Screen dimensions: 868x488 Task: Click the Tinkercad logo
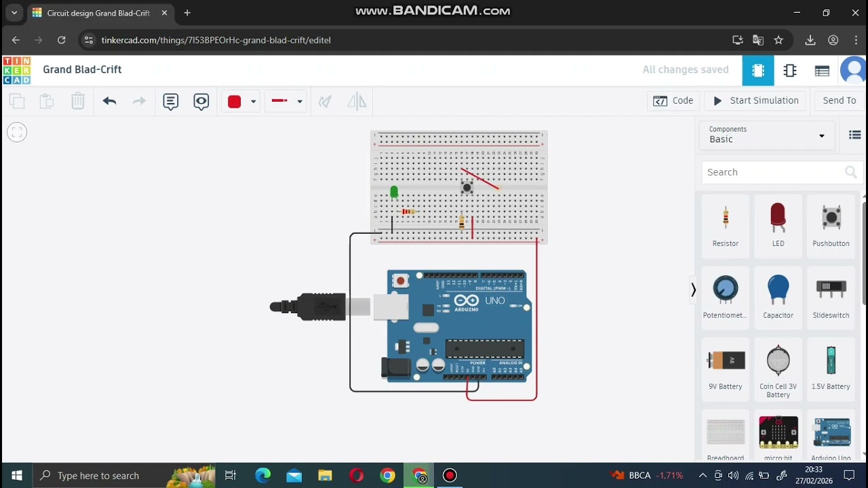tap(16, 70)
